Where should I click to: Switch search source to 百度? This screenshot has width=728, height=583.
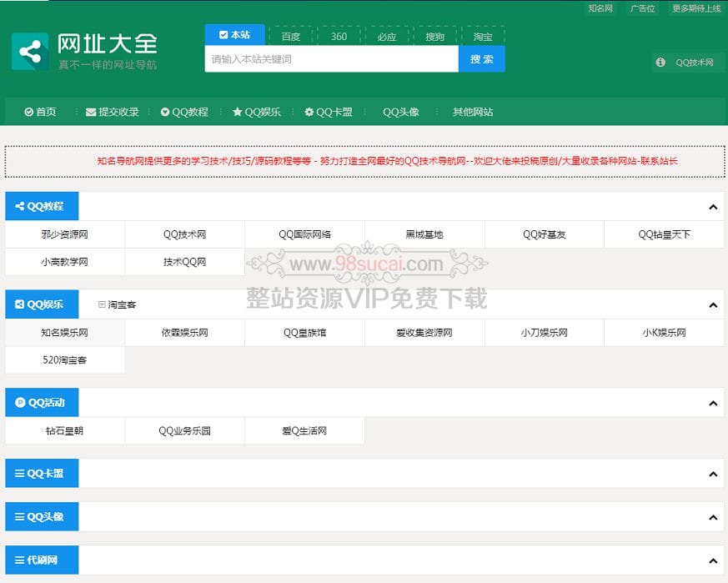[x=289, y=36]
